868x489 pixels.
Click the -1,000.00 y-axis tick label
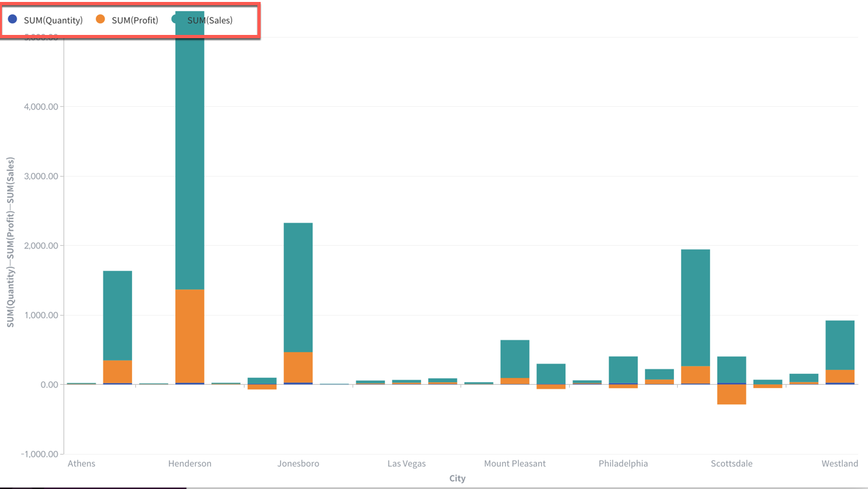(x=38, y=454)
